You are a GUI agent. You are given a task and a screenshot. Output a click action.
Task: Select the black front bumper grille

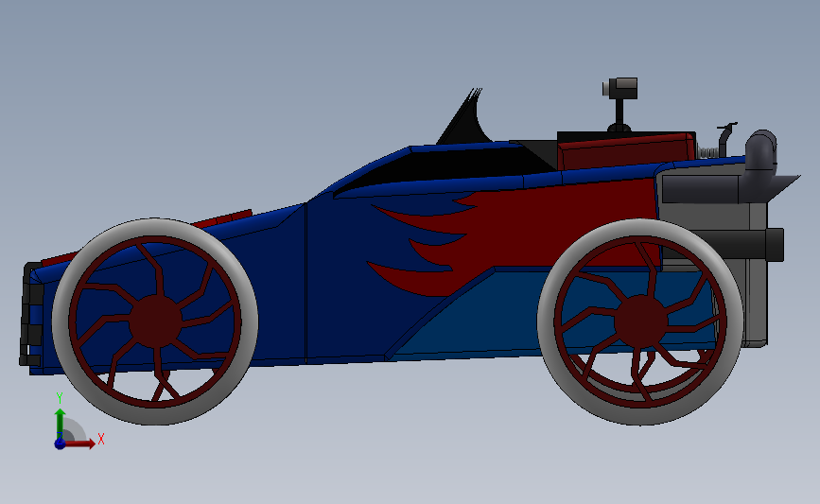click(30, 314)
